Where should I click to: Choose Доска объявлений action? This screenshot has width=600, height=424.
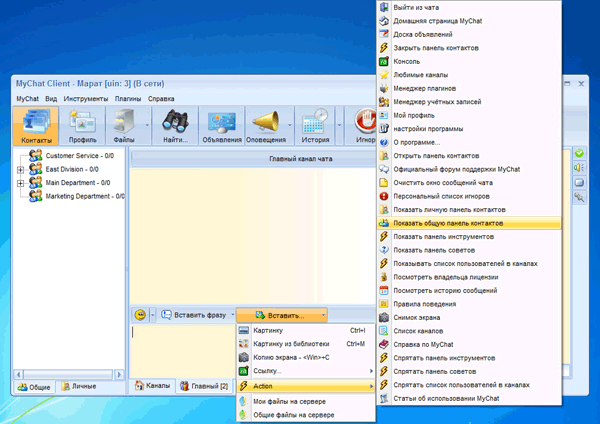(x=469, y=34)
